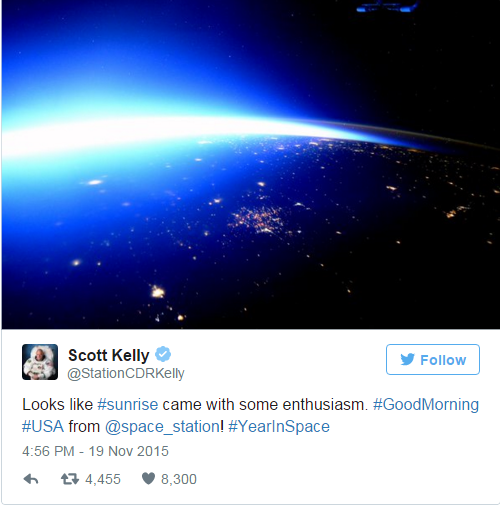Open the Scott Kelly display name link

tap(109, 355)
